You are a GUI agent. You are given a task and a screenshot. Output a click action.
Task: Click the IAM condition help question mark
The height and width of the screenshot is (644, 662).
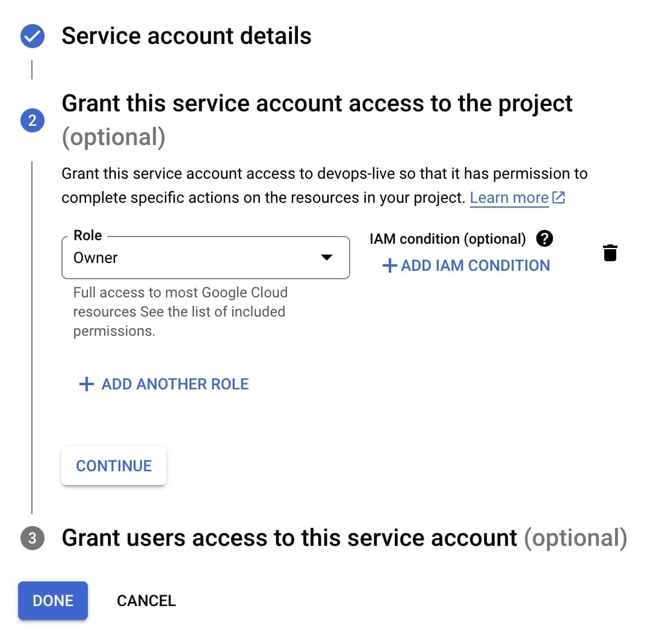[544, 239]
